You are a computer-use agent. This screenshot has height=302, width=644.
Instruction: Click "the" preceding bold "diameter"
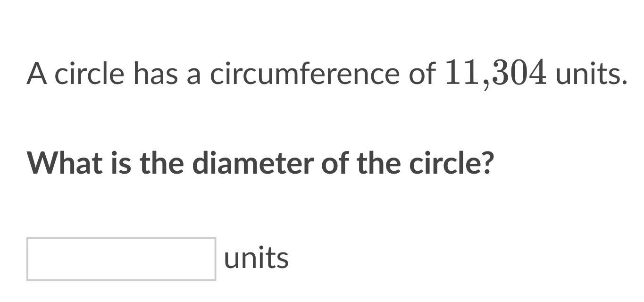click(x=161, y=163)
